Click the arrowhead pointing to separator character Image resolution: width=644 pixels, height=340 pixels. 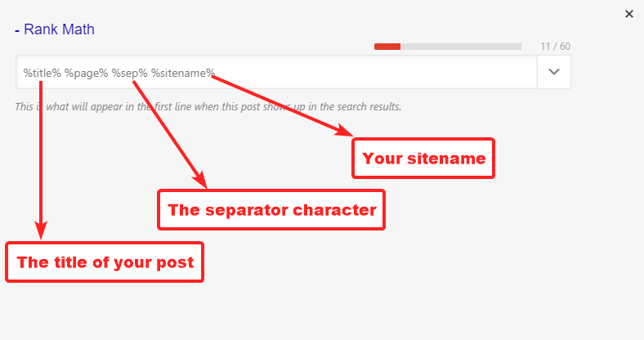[197, 177]
